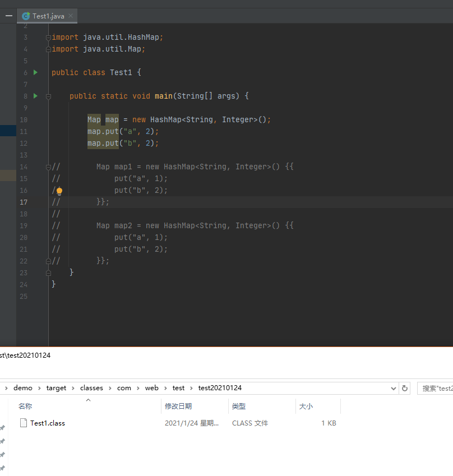Screen dimensions: 453x476
Task: Navigate to 'web' in the breadcrumb
Action: (x=151, y=388)
